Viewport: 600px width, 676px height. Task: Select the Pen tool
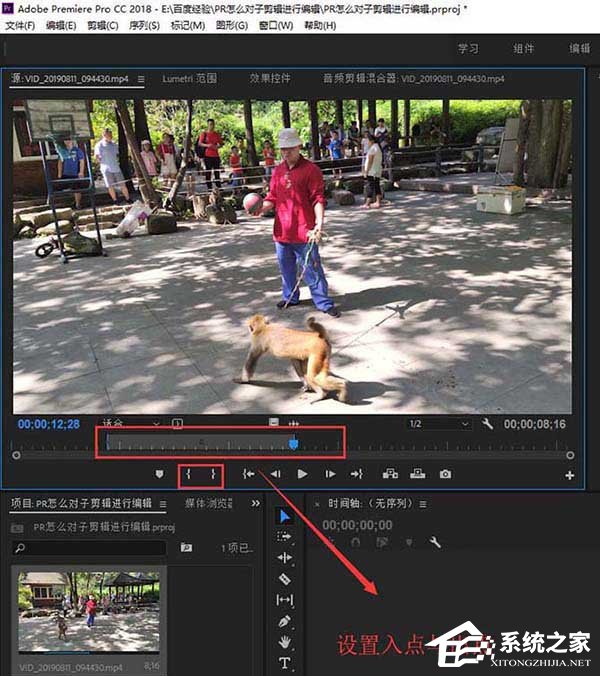pos(284,621)
